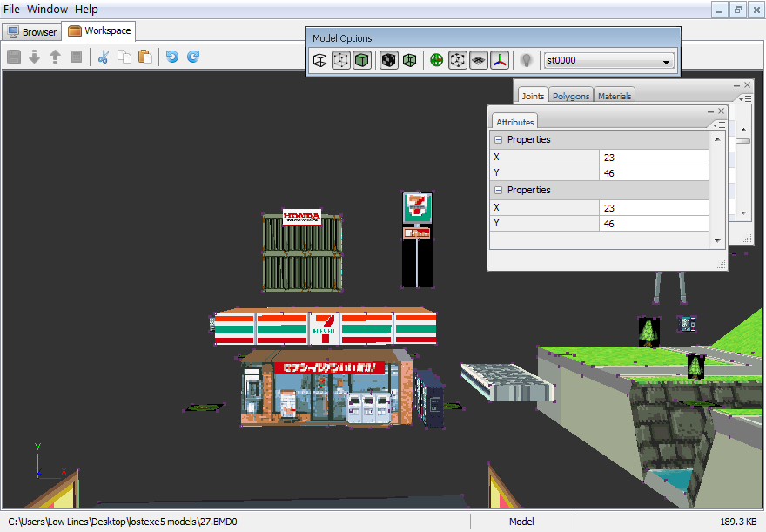Viewport: 766px width, 532px height.
Task: Cut selection with the scissors icon
Action: [103, 57]
